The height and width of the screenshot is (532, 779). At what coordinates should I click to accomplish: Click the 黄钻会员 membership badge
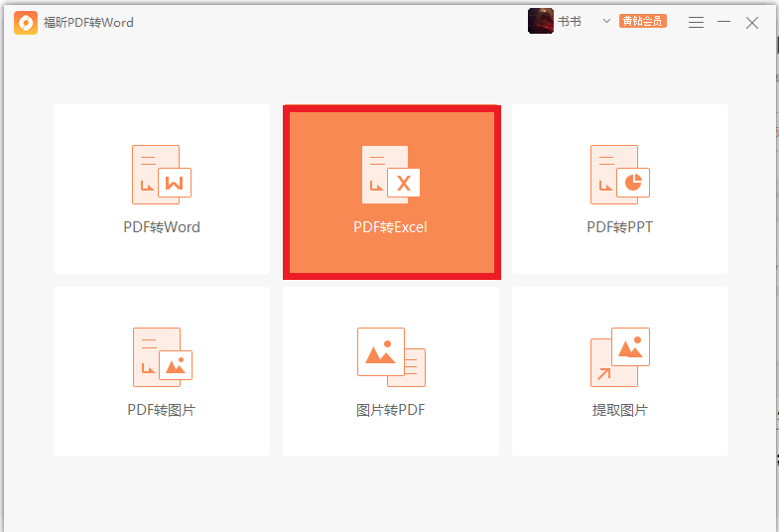click(643, 21)
